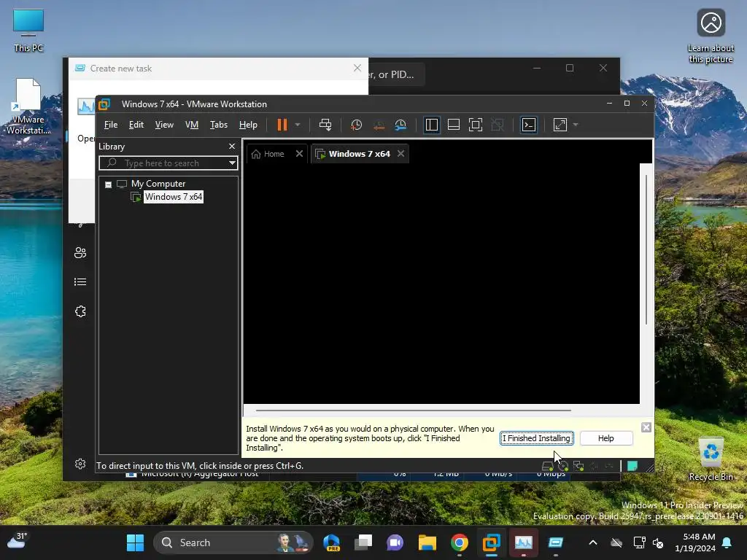
Task: Close the Home tab
Action: 299,153
